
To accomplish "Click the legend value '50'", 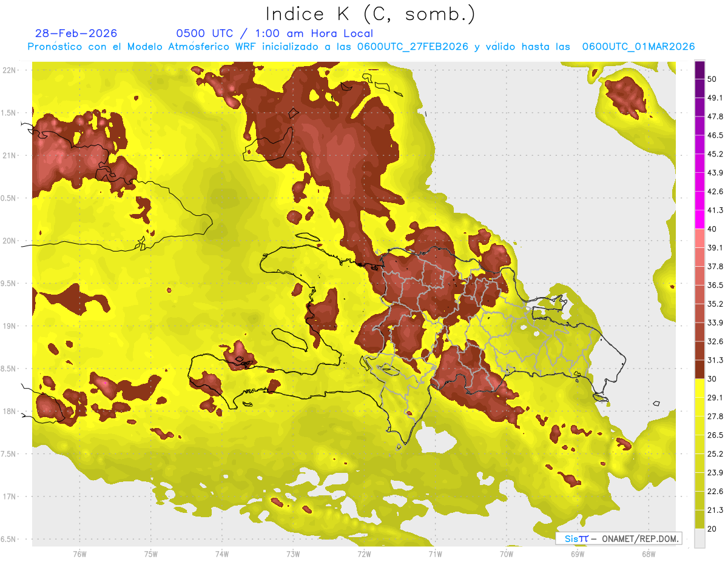I will (712, 79).
